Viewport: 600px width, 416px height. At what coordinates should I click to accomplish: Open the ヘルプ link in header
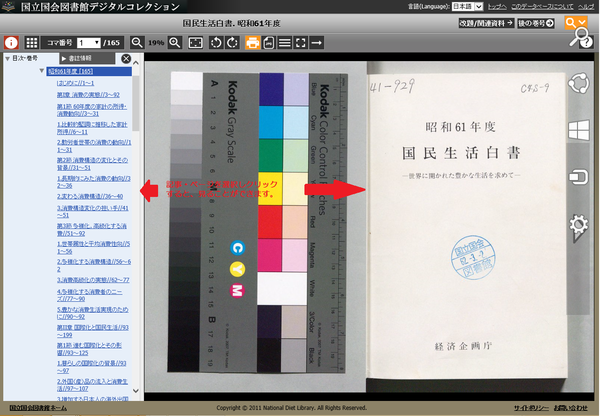click(586, 7)
